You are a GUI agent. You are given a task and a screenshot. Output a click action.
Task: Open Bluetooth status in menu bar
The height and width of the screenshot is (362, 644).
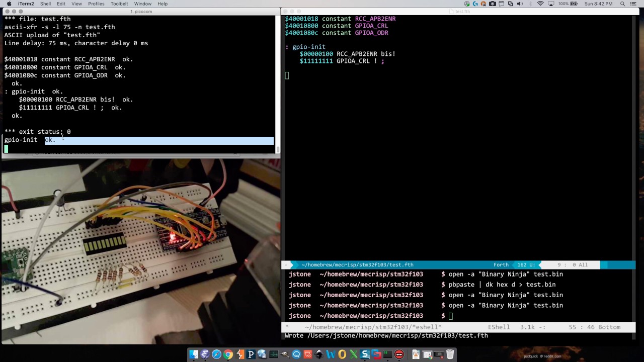point(530,4)
